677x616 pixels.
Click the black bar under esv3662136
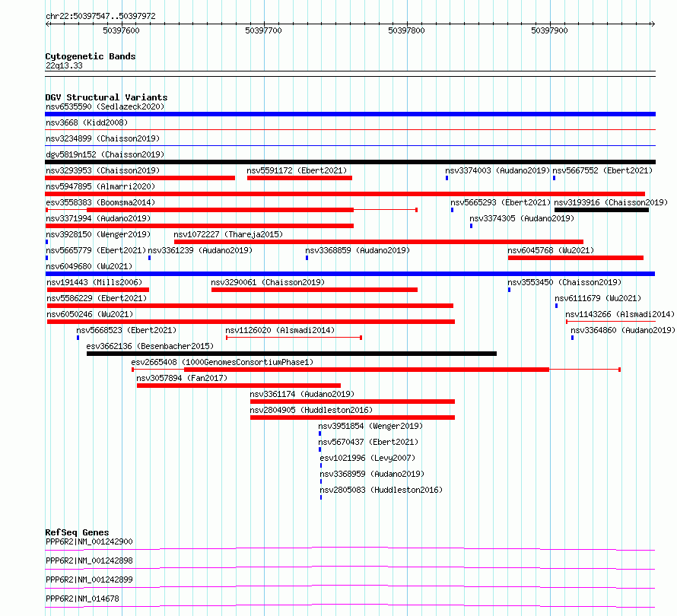(x=291, y=354)
